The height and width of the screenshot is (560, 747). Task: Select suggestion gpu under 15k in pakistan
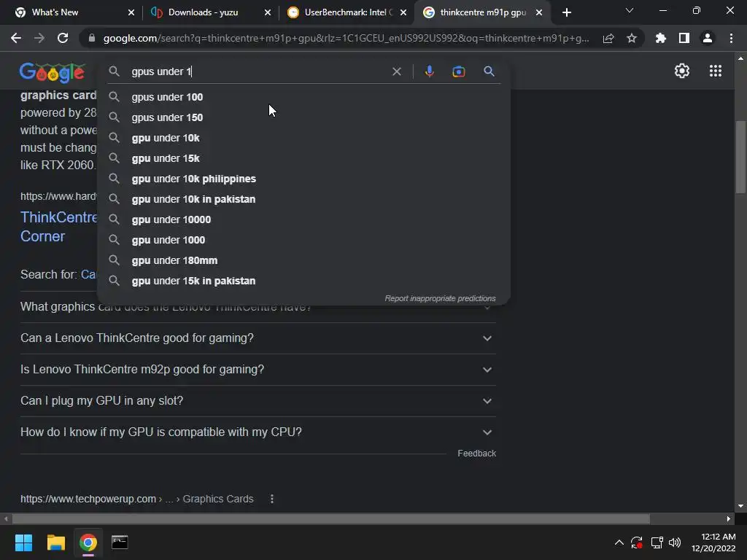coord(303,281)
